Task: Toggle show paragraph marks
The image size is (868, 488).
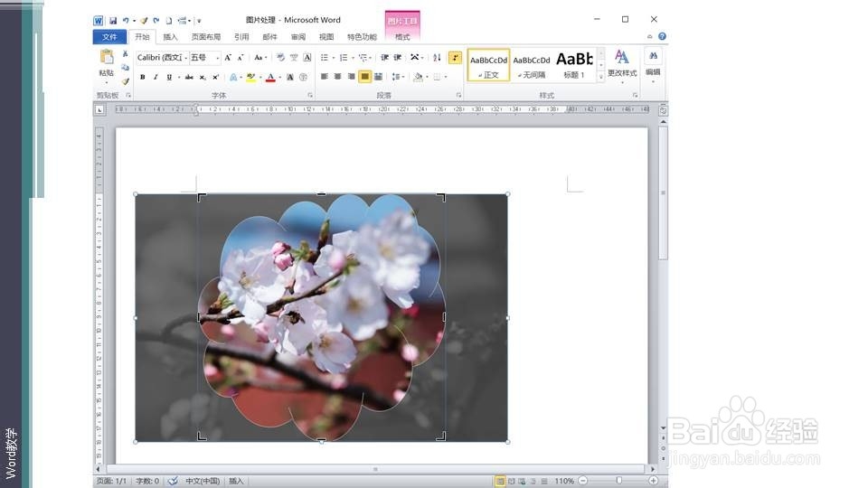Action: [455, 58]
